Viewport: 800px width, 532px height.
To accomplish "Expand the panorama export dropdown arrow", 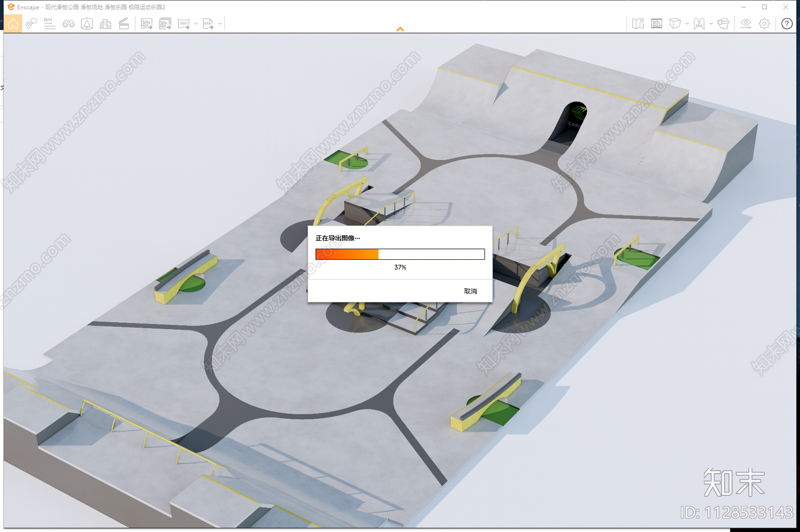I will click(x=195, y=23).
